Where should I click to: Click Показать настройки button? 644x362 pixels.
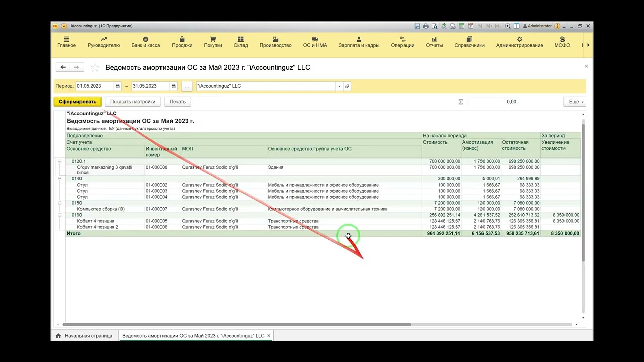click(x=133, y=102)
